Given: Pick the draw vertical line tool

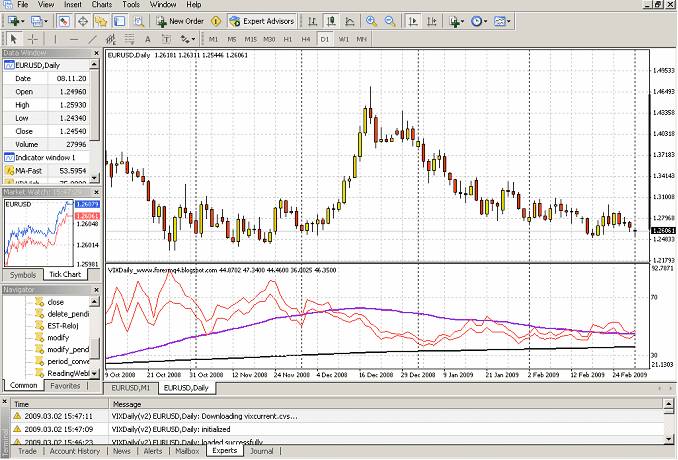Looking at the screenshot, I should [56, 38].
